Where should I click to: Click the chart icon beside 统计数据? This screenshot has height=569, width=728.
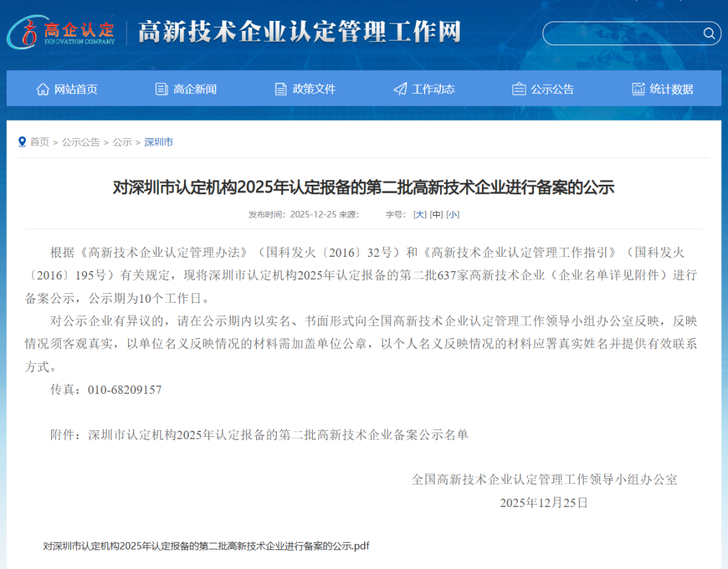638,89
